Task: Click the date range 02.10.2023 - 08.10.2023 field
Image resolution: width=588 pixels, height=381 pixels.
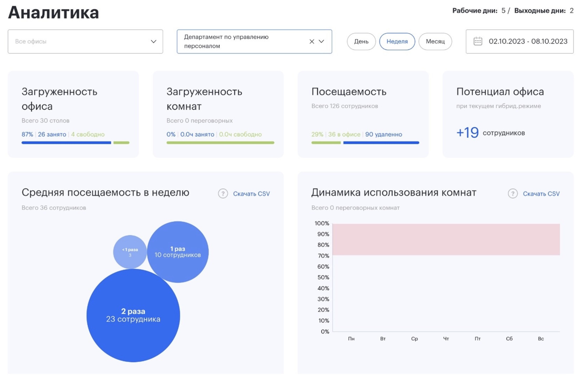Action: click(x=528, y=41)
